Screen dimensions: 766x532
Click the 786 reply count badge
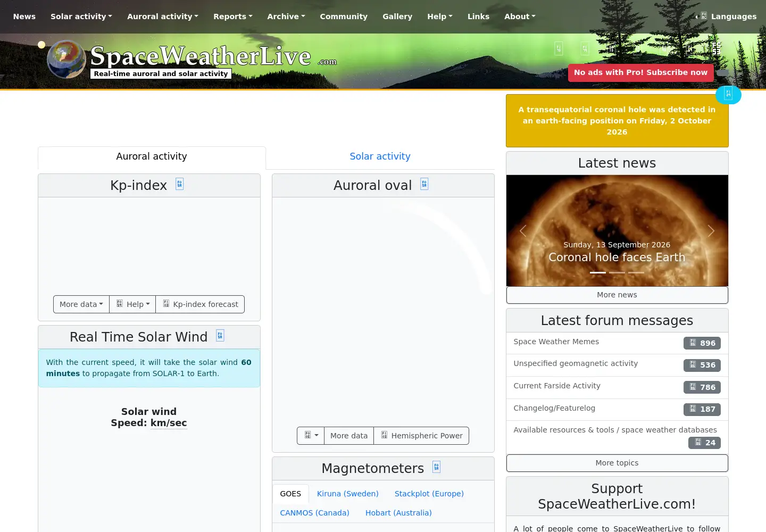(x=702, y=387)
